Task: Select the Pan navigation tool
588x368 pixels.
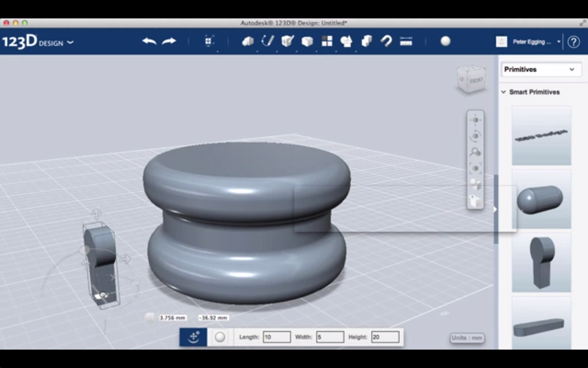Action: (x=475, y=120)
